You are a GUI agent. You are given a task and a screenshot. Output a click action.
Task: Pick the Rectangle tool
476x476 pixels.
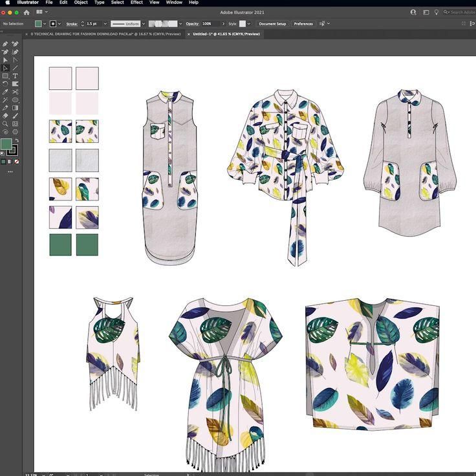(5, 76)
